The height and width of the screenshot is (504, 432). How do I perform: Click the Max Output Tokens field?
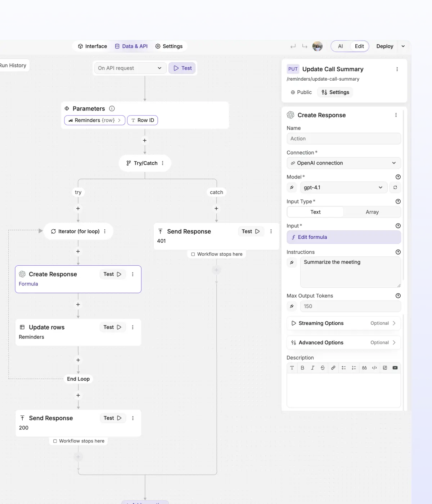pos(350,306)
